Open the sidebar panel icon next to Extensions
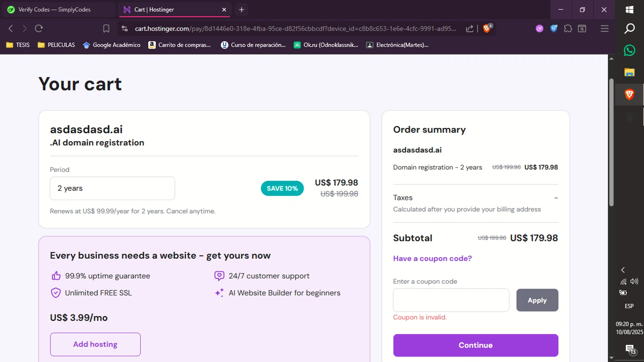 (582, 29)
